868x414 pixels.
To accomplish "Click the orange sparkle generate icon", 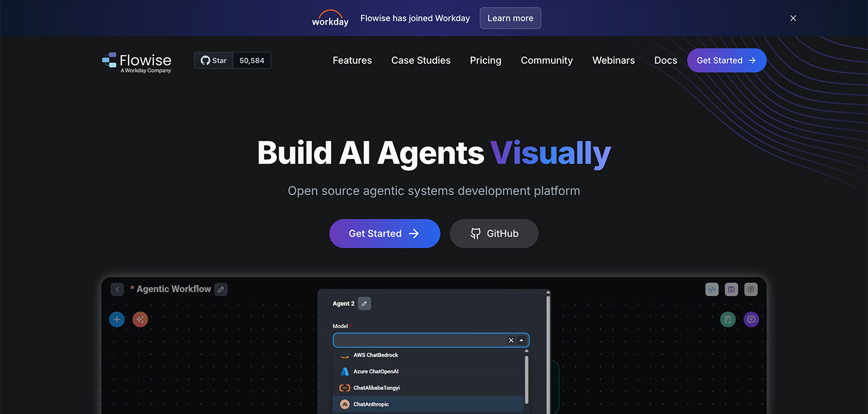I will point(140,319).
